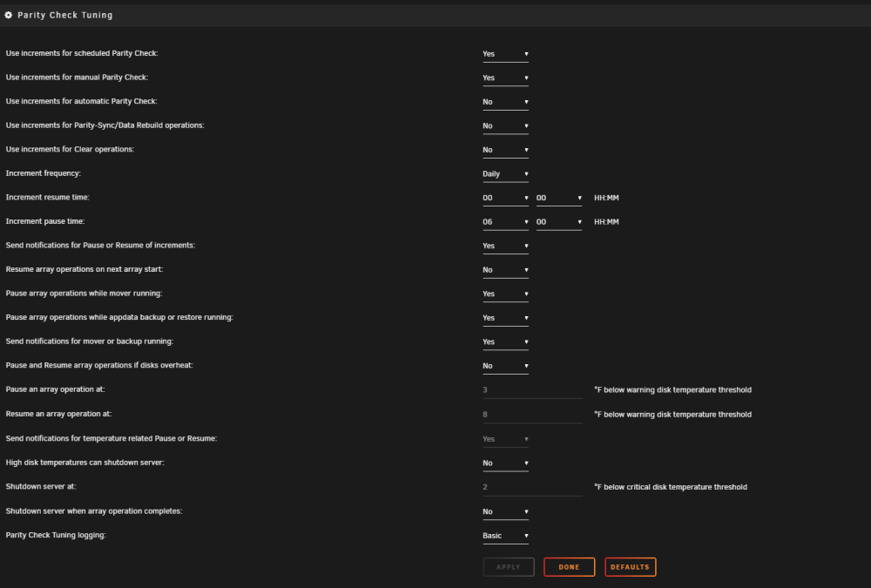Viewport: 871px width, 588px height.
Task: Click 'Increment frequency:' label
Action: tap(44, 173)
